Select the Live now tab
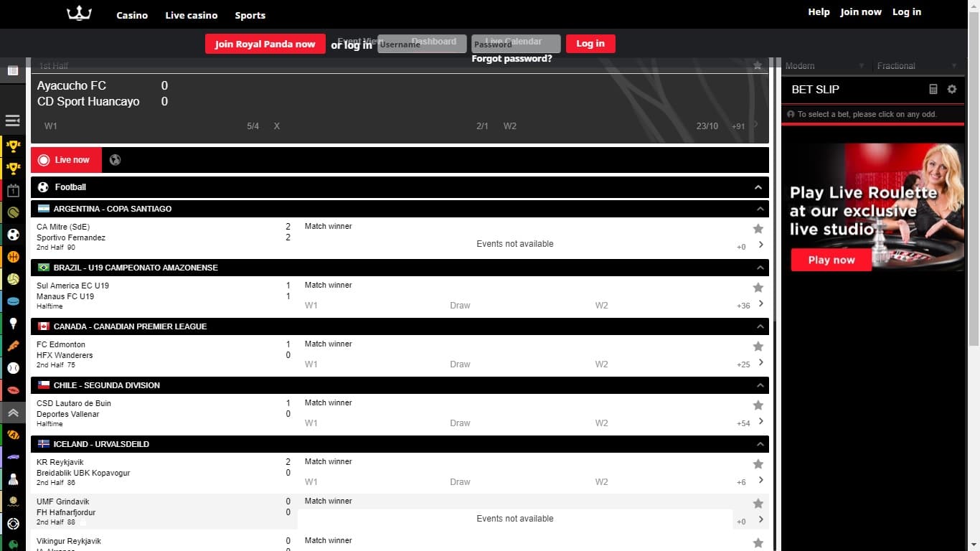980x551 pixels. (x=67, y=160)
